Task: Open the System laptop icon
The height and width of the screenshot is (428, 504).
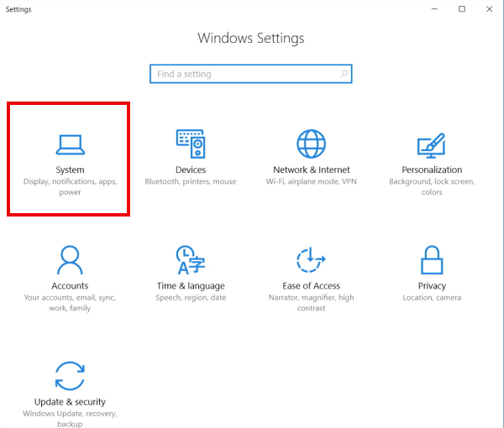Action: point(70,144)
